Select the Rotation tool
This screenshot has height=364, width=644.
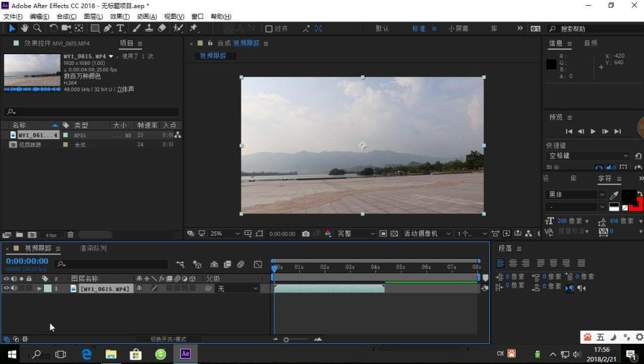point(53,28)
